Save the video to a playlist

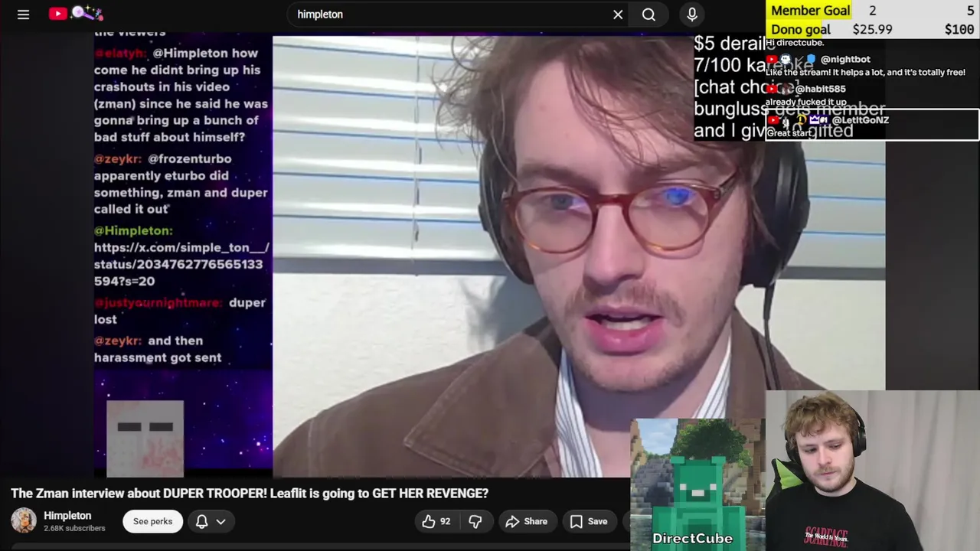pos(589,521)
